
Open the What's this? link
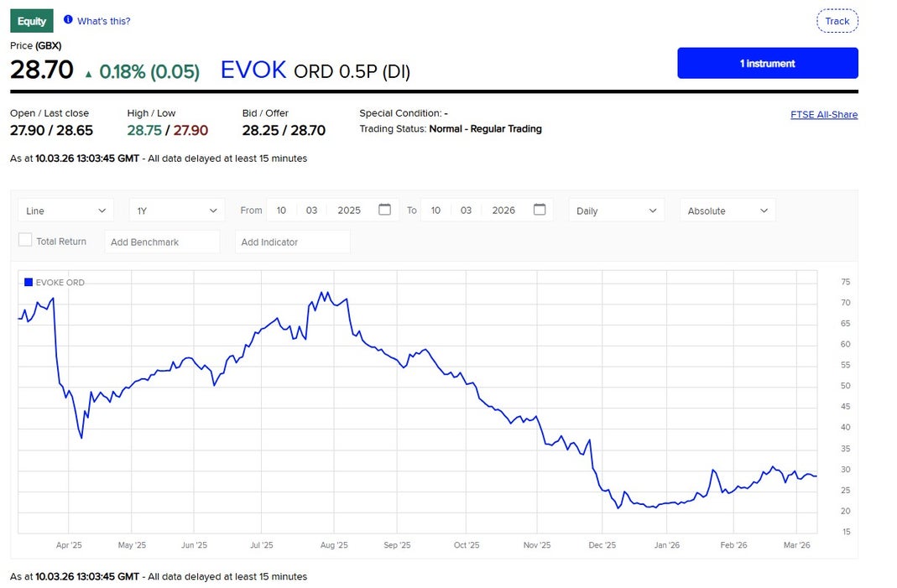tap(104, 21)
